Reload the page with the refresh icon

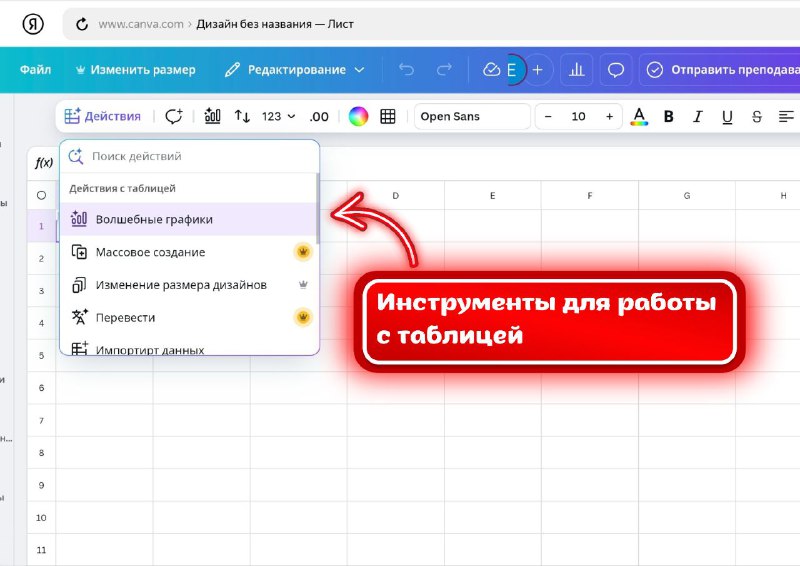click(82, 24)
